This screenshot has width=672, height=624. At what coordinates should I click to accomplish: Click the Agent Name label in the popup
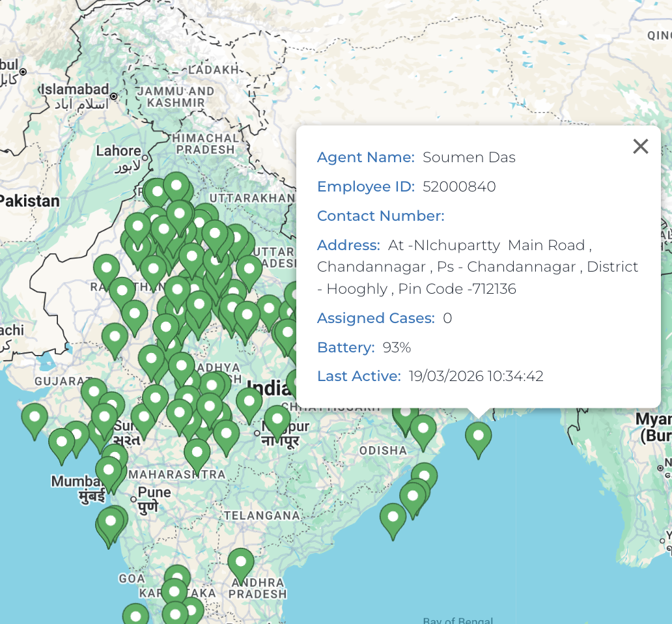365,157
